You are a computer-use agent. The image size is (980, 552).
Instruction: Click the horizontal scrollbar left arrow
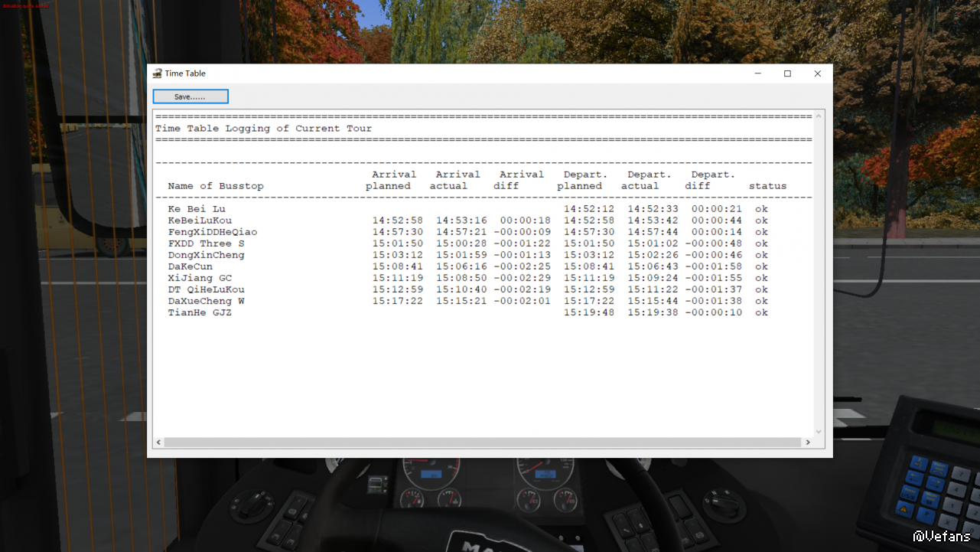pos(159,443)
